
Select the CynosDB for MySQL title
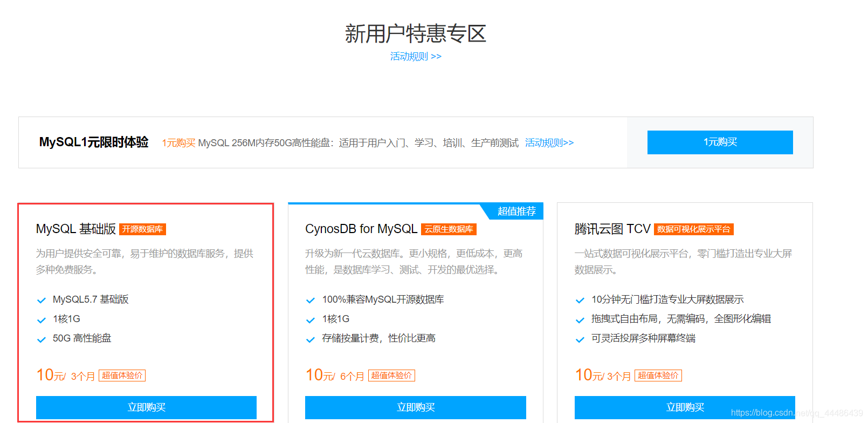[361, 229]
